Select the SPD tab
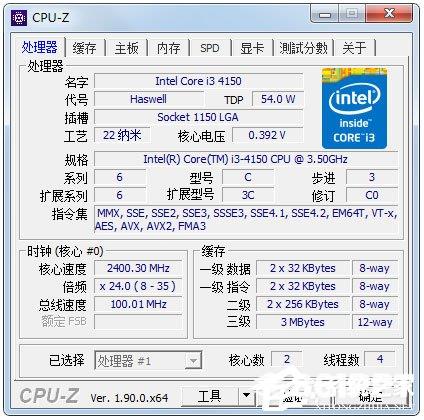This screenshot has height=420, width=424. pos(210,48)
